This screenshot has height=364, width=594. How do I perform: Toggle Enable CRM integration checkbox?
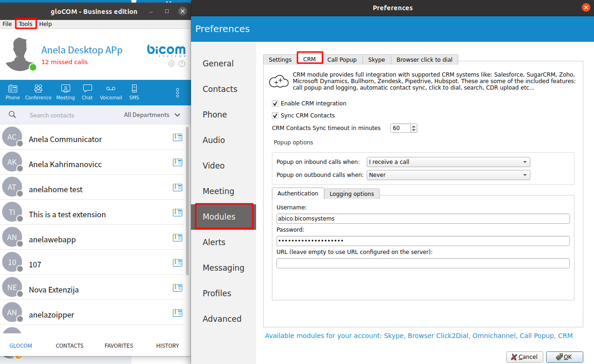click(x=275, y=104)
